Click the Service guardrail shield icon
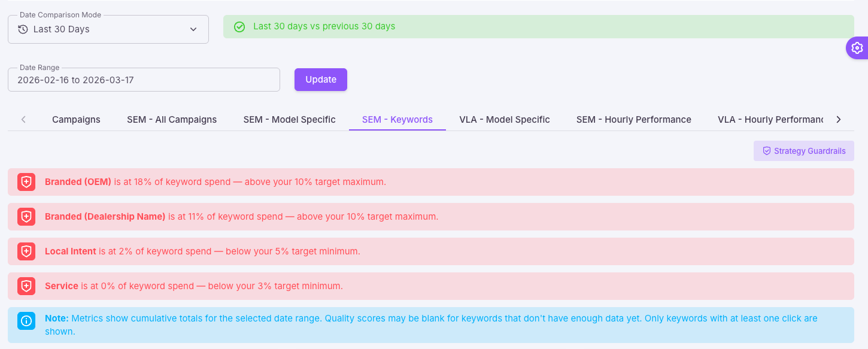This screenshot has height=349, width=868. coord(26,286)
